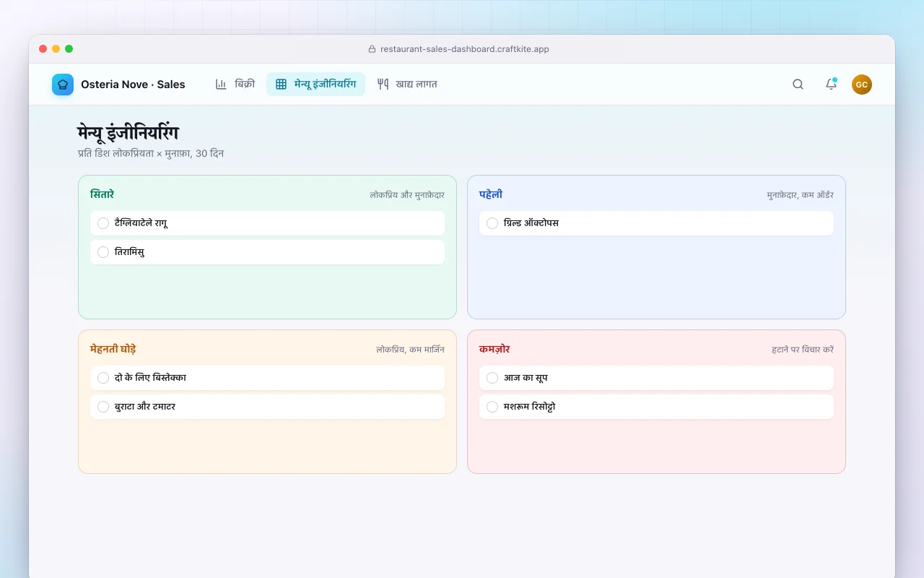924x578 pixels.
Task: Click the पहेली quadrant heading
Action: point(491,194)
